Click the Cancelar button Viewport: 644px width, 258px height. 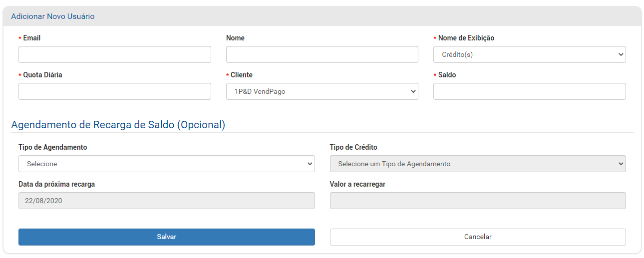pos(478,237)
